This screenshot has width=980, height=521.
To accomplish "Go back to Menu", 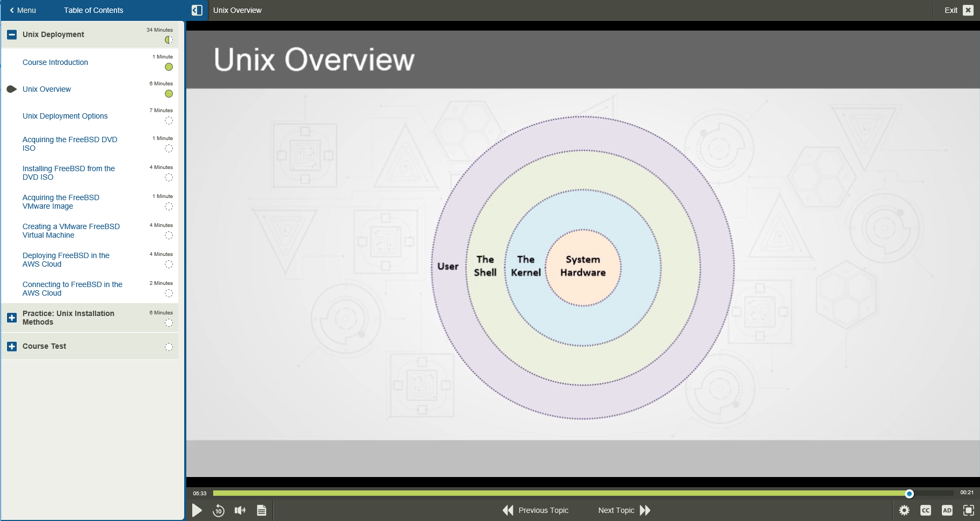I will point(23,10).
